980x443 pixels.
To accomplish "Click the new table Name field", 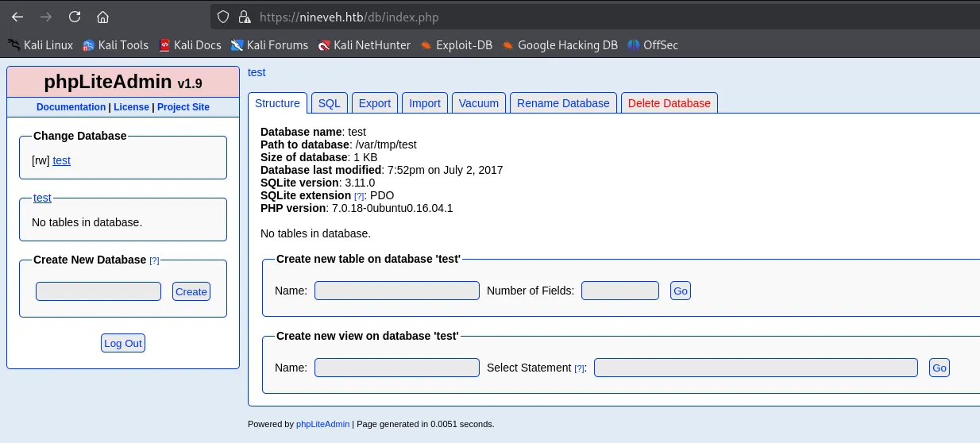I will [x=396, y=291].
